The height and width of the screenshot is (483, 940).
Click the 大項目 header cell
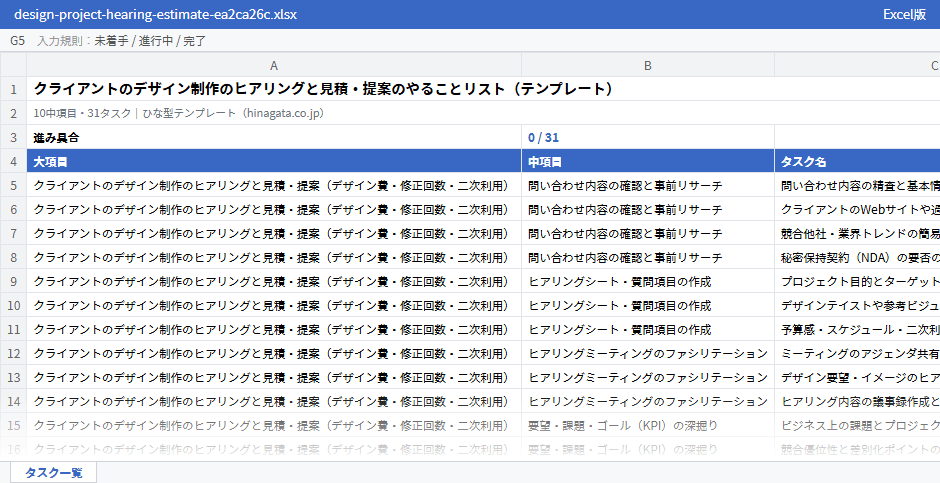(x=274, y=162)
